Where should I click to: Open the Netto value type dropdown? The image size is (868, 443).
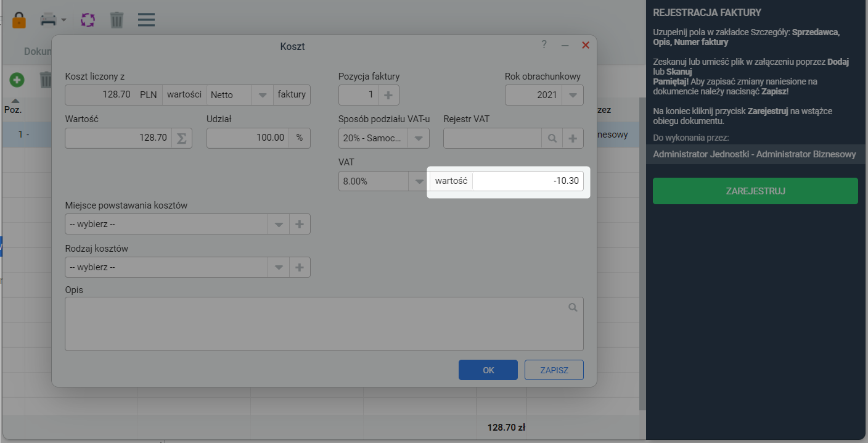[263, 95]
